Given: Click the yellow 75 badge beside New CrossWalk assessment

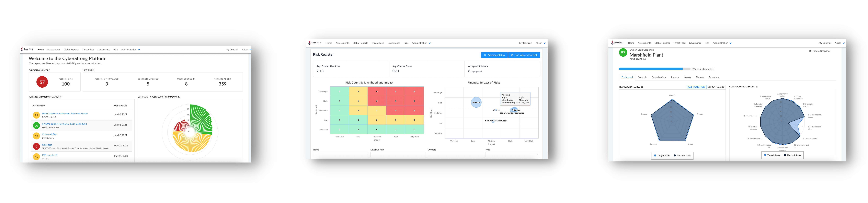Looking at the screenshot, I should [36, 115].
